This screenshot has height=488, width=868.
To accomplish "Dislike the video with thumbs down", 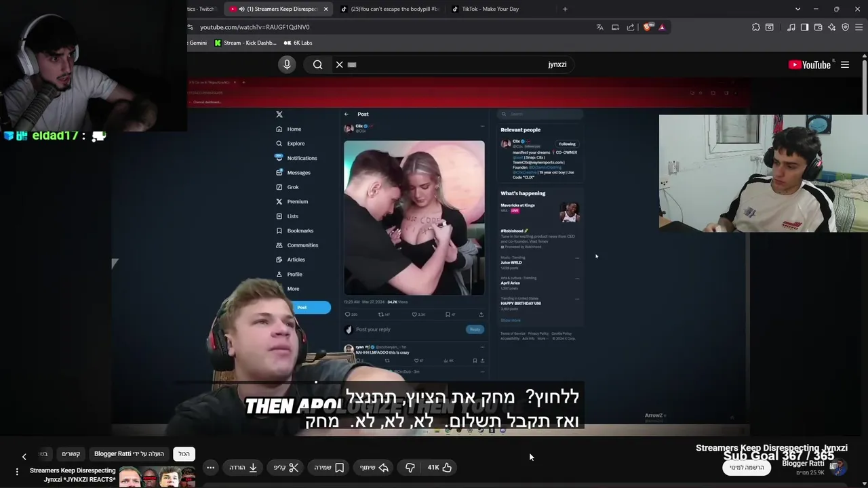I will point(410,467).
